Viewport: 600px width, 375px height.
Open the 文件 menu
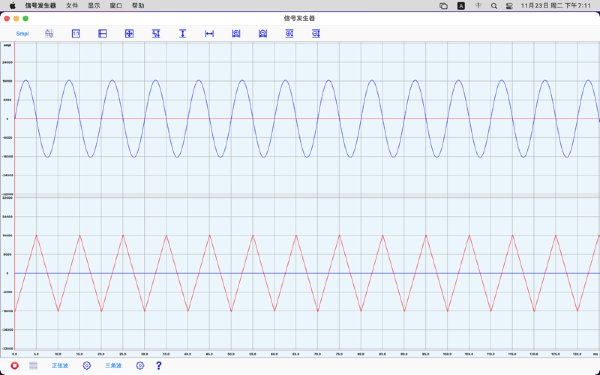click(72, 6)
